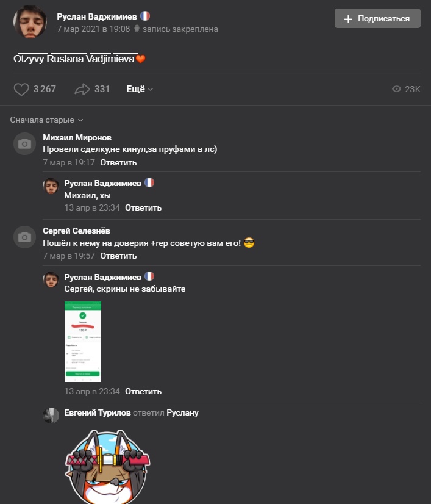Open Евгений Турилов's profile name link
The height and width of the screenshot is (504, 431).
click(98, 412)
